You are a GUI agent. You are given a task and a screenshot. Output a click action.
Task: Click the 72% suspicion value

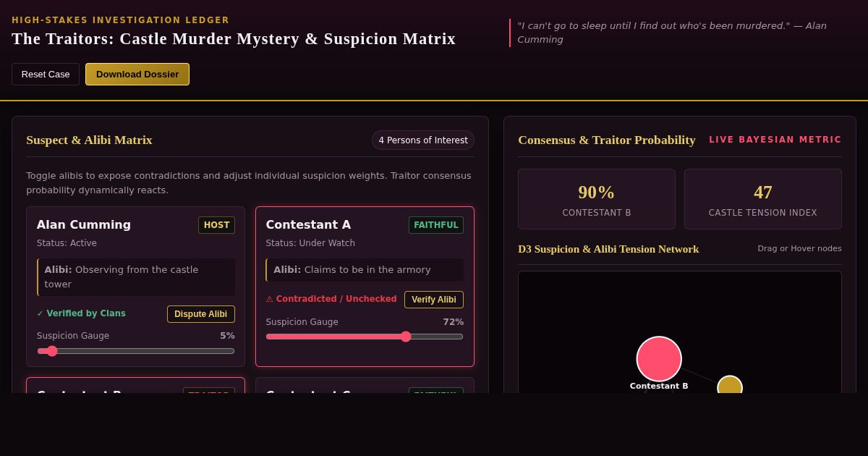pos(454,322)
